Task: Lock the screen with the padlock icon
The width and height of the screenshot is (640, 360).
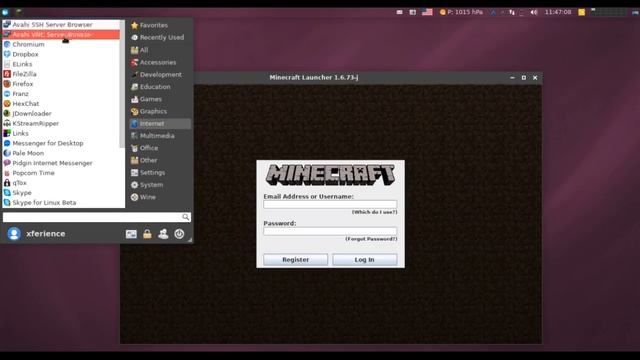Action: pos(147,234)
